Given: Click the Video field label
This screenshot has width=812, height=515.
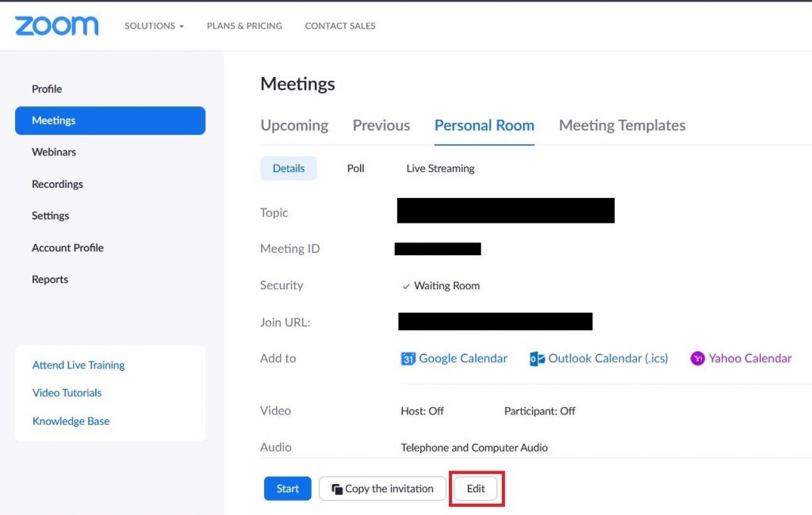Looking at the screenshot, I should (275, 410).
